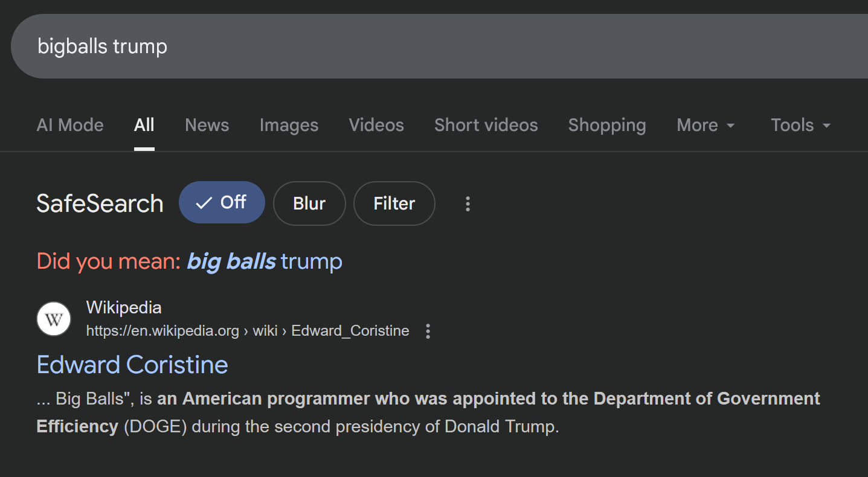Screen dimensions: 868x477
Task: Click the Wikipedia site name label
Action: pos(124,307)
